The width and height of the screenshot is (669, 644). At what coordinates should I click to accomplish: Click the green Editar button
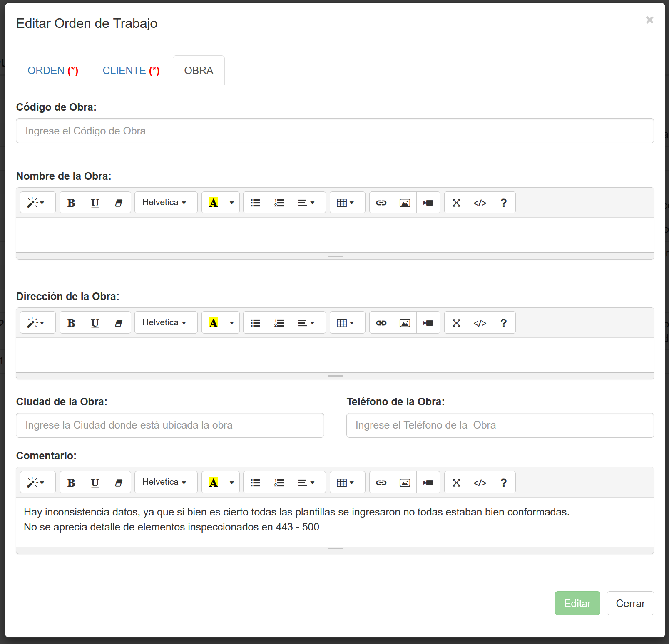click(x=577, y=603)
